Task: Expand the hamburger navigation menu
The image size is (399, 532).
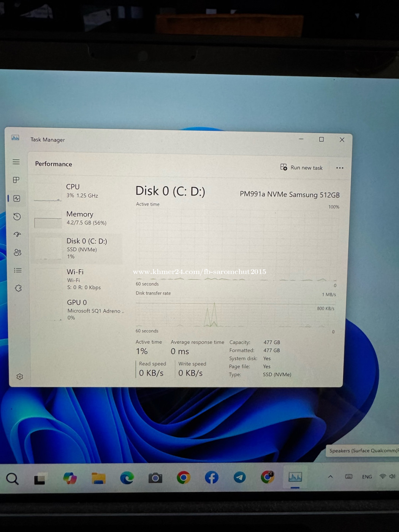Action: 16,162
